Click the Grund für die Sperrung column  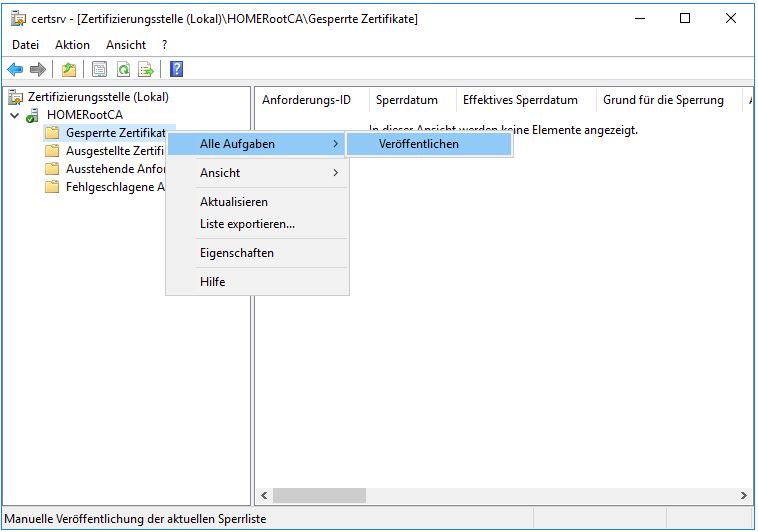coord(663,100)
